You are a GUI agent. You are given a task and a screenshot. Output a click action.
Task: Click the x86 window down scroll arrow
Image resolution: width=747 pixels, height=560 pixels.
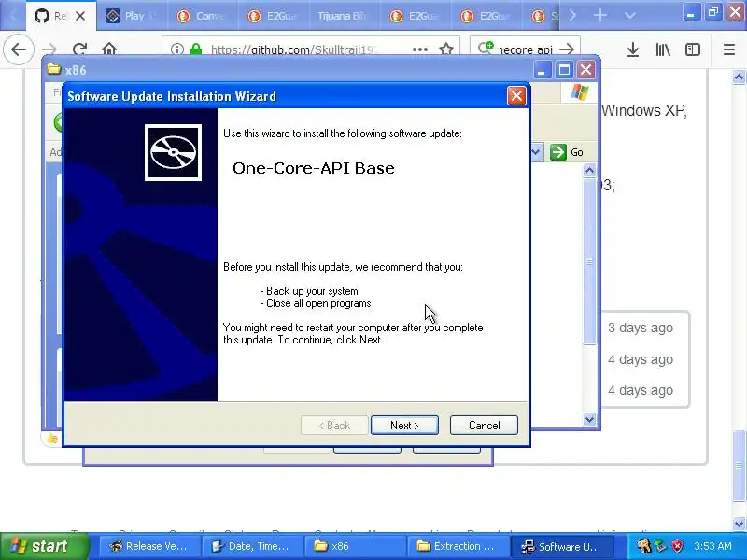tap(589, 419)
